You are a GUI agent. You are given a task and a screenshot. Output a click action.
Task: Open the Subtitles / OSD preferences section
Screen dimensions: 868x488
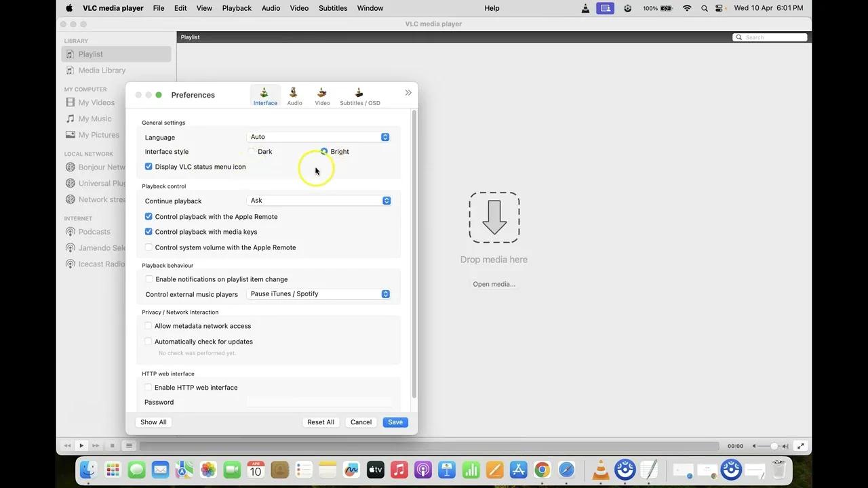pos(359,96)
